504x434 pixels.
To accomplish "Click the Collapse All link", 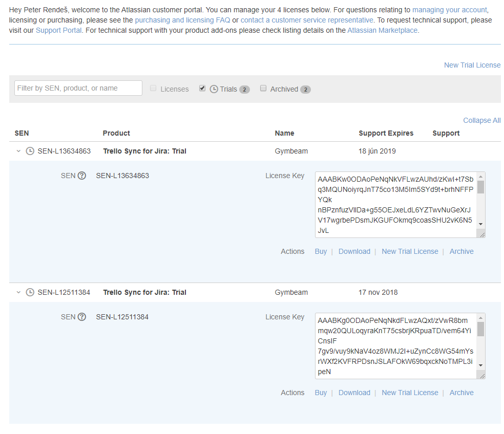I will tap(482, 120).
